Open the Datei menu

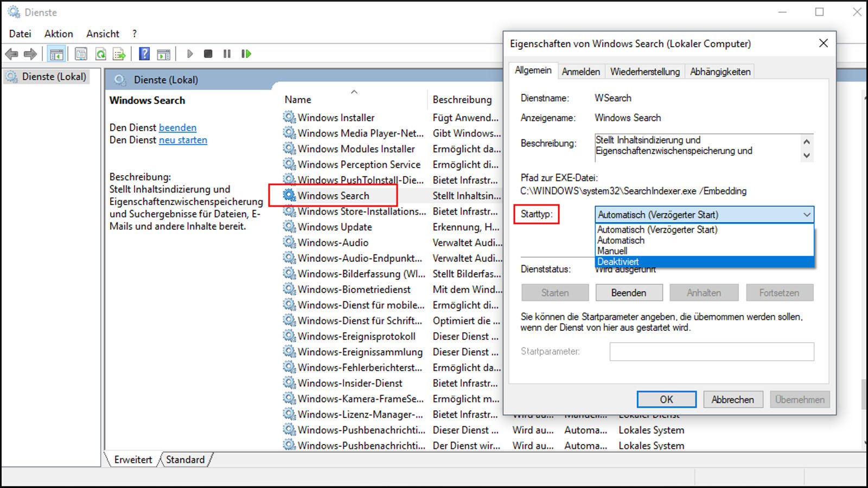(20, 34)
